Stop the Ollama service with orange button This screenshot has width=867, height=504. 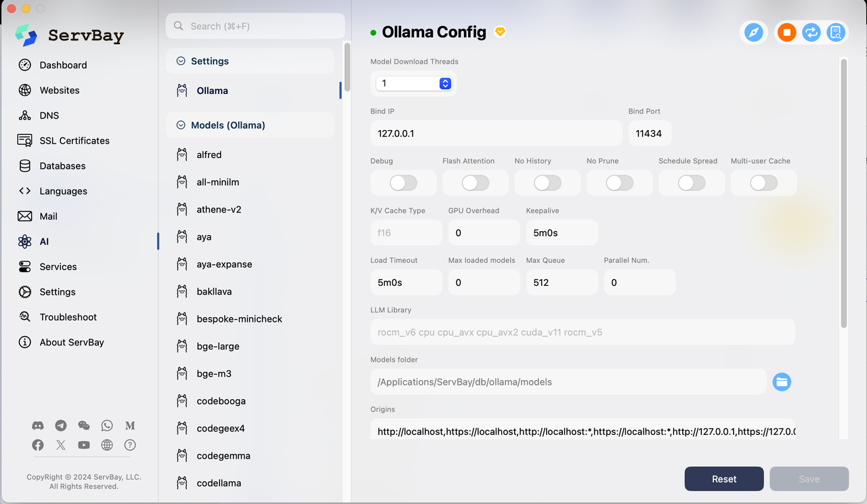(x=786, y=33)
